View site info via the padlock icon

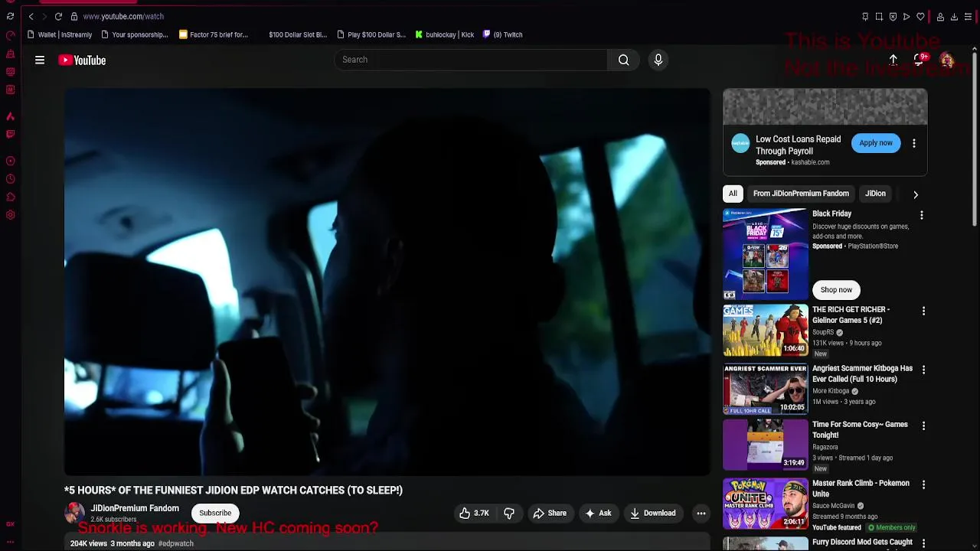click(x=73, y=16)
